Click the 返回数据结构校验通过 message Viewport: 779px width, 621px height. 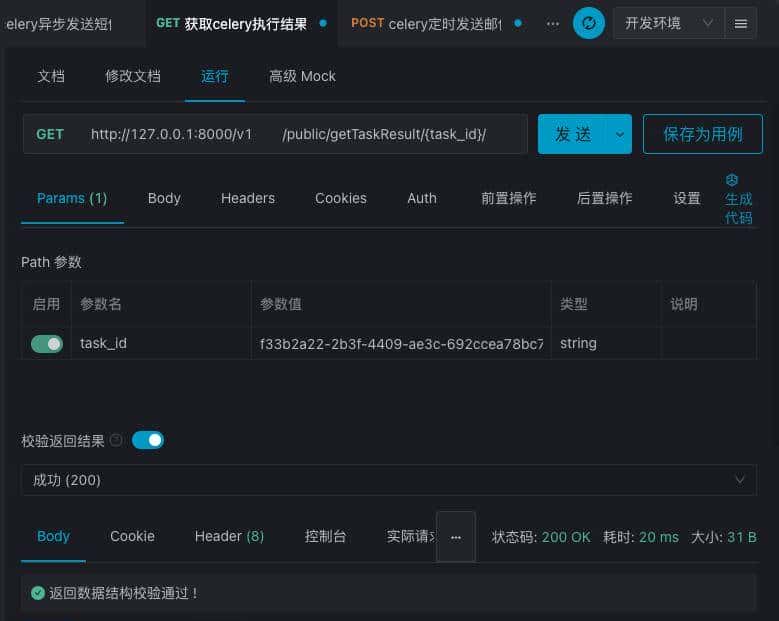(x=123, y=593)
